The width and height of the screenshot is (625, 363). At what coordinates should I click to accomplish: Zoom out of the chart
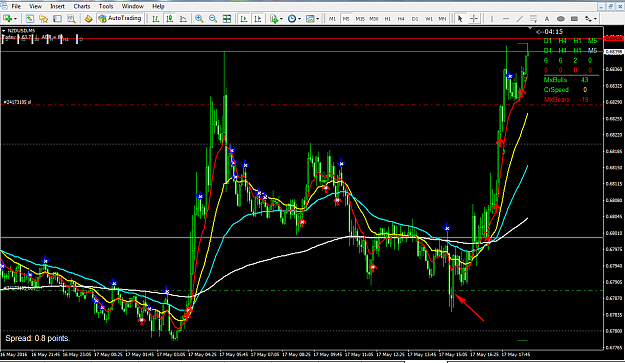point(213,19)
